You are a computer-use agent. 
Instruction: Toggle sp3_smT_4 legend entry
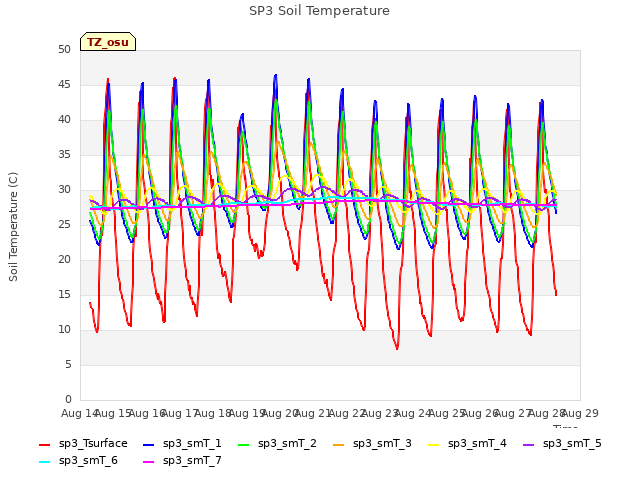pyautogui.click(x=467, y=444)
